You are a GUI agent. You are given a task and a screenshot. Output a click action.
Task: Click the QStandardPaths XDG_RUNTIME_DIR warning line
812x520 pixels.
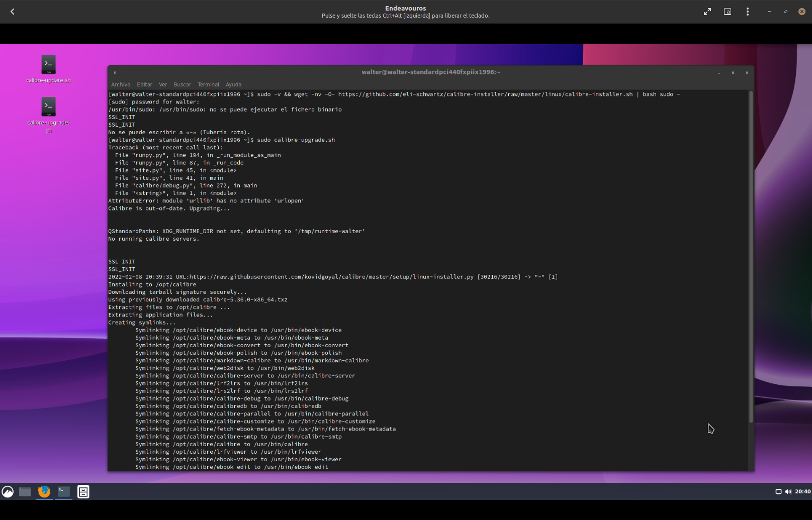237,232
